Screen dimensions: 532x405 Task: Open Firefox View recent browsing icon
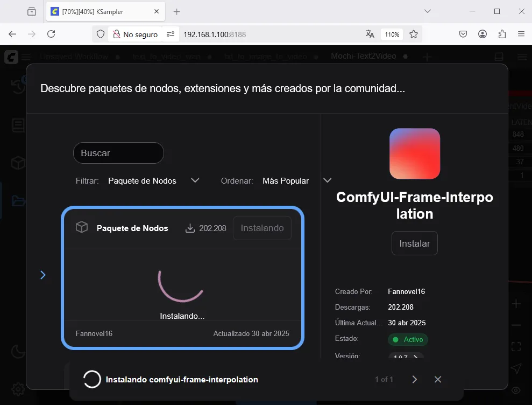point(32,11)
